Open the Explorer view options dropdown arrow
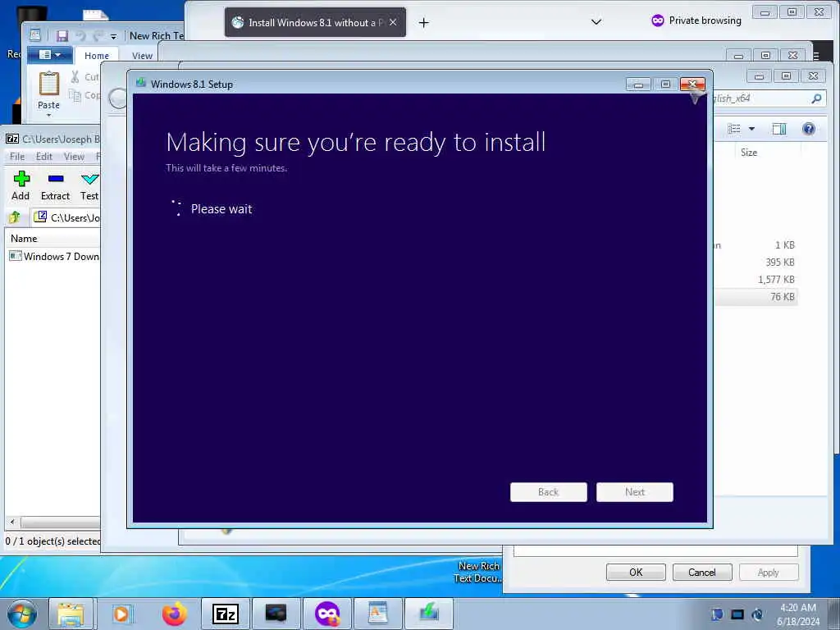The height and width of the screenshot is (630, 840). (751, 129)
